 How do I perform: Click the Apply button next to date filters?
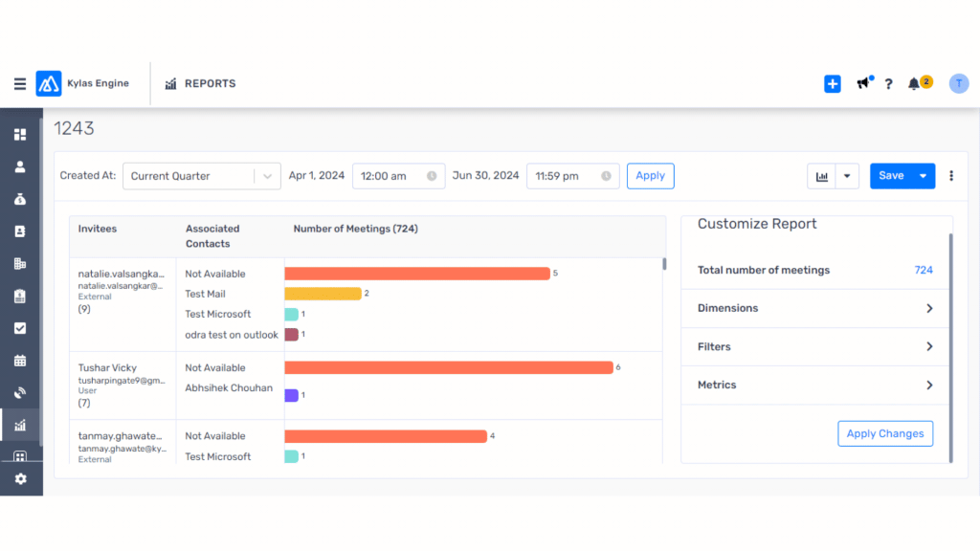(650, 176)
